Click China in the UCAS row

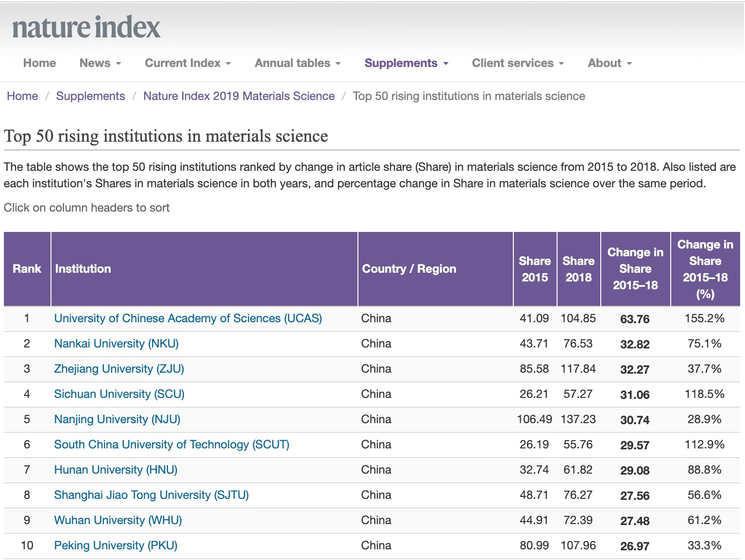(376, 318)
